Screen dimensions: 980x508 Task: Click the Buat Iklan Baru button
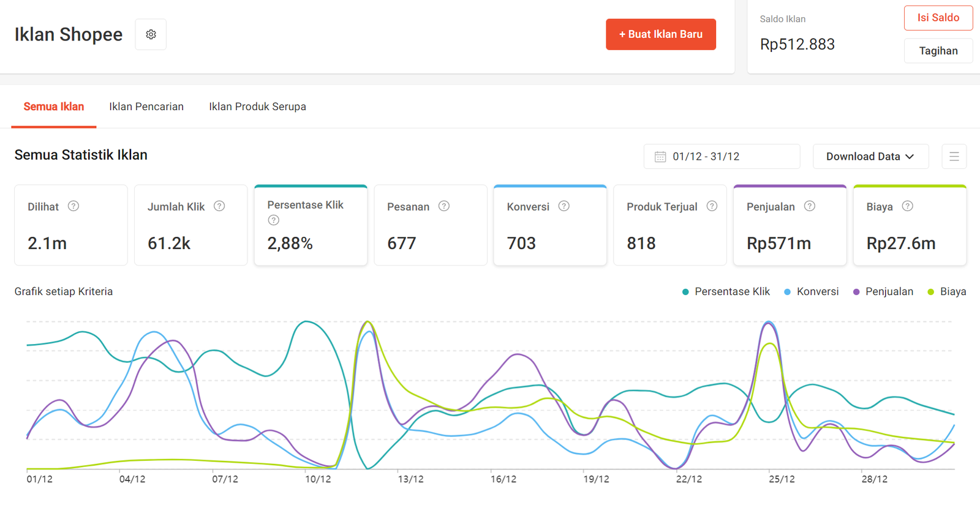[x=660, y=34]
